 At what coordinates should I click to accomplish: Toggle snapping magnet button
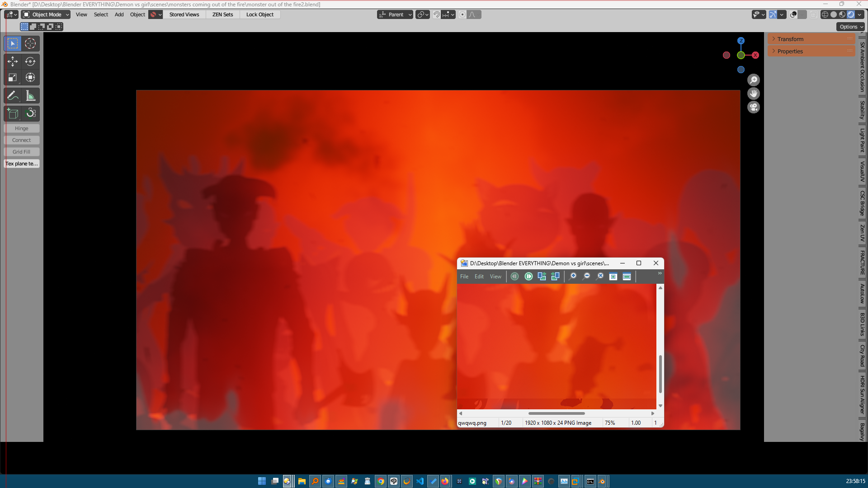pos(437,14)
